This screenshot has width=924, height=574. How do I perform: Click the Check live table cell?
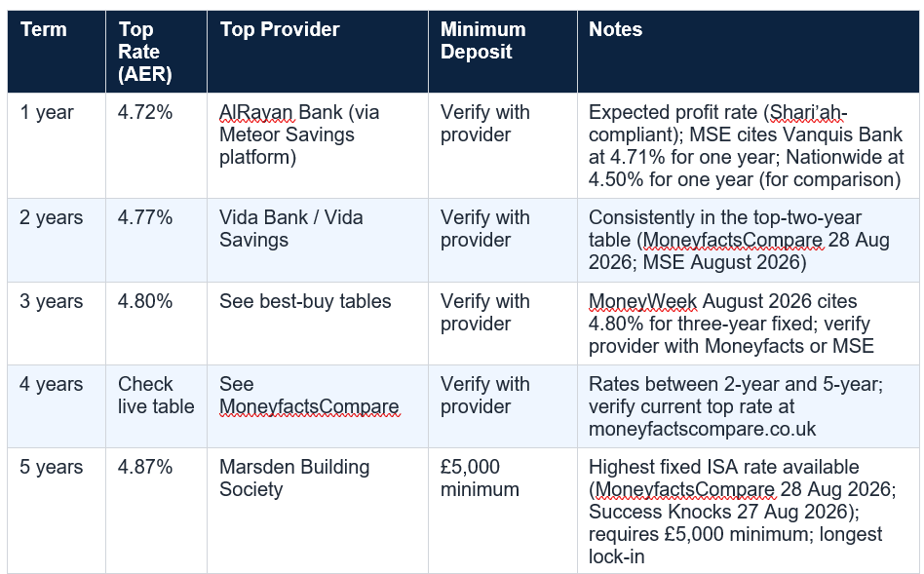(156, 406)
